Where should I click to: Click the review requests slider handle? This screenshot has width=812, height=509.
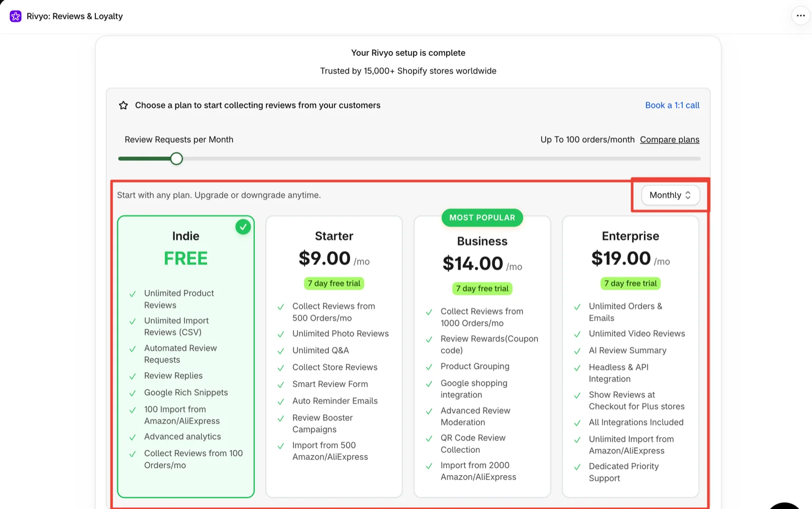(176, 159)
